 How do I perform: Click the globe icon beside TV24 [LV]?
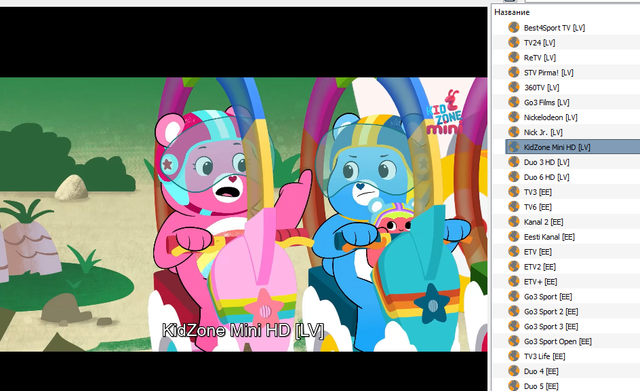[513, 42]
